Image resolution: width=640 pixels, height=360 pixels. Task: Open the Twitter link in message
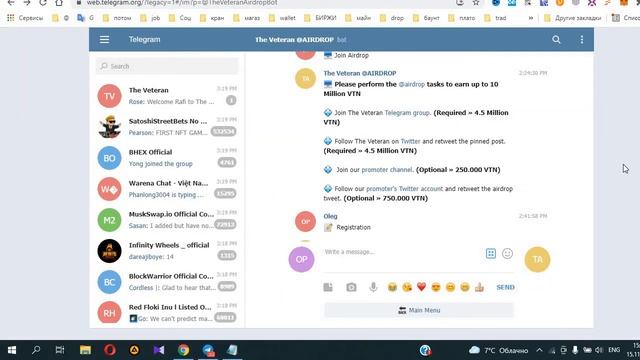coord(410,141)
